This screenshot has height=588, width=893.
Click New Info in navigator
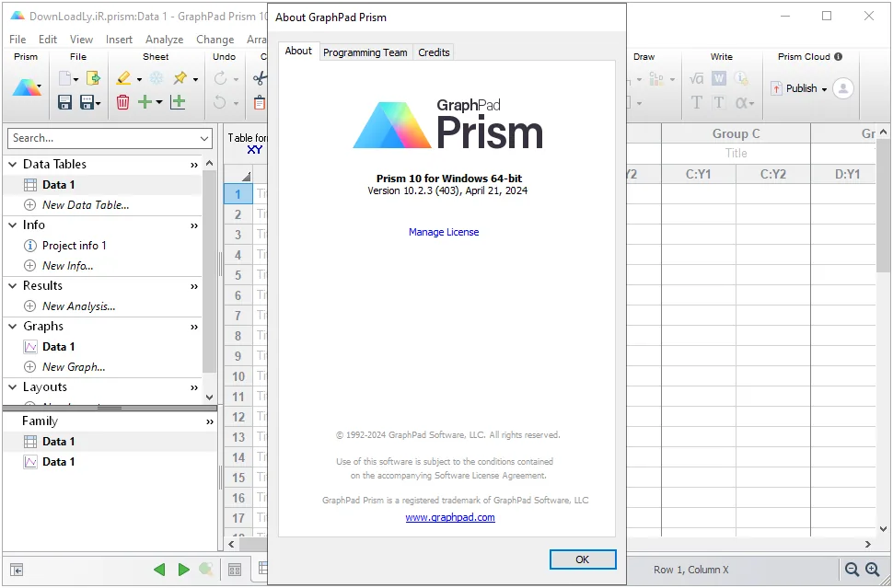(67, 266)
